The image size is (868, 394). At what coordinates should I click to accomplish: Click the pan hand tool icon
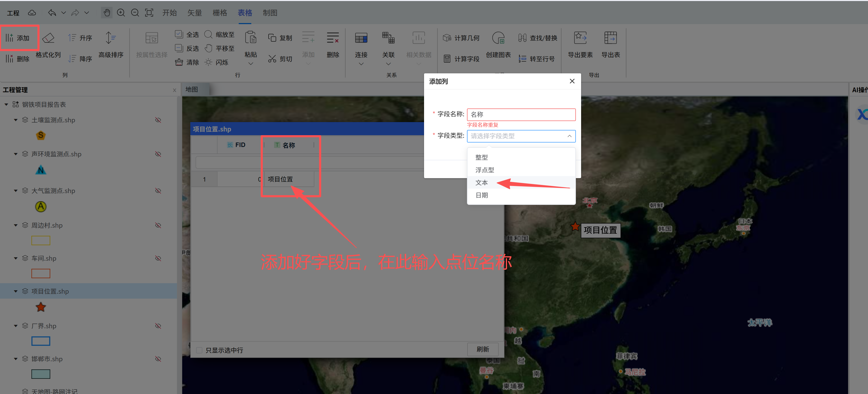pyautogui.click(x=107, y=13)
